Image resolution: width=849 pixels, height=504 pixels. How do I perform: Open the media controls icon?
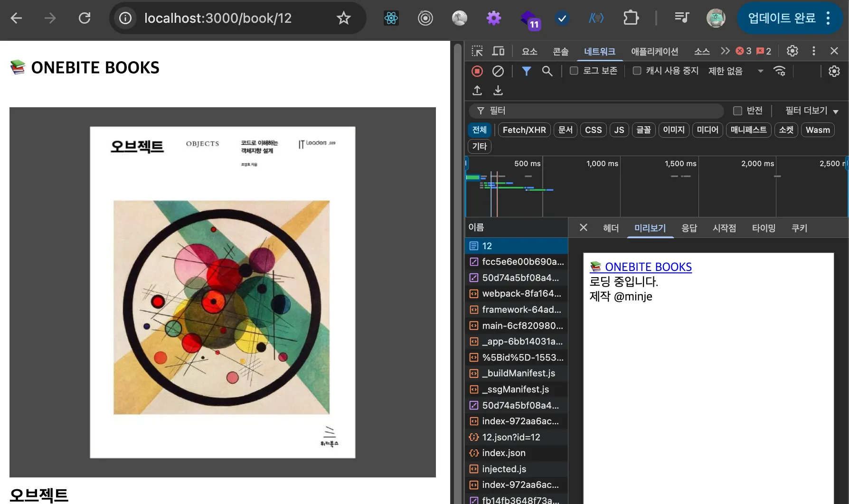coord(682,18)
